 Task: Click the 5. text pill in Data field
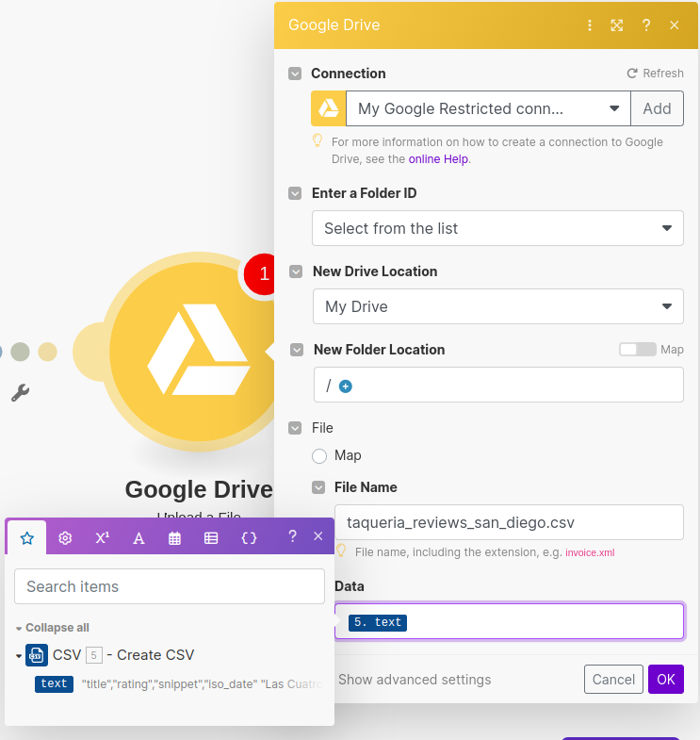378,622
